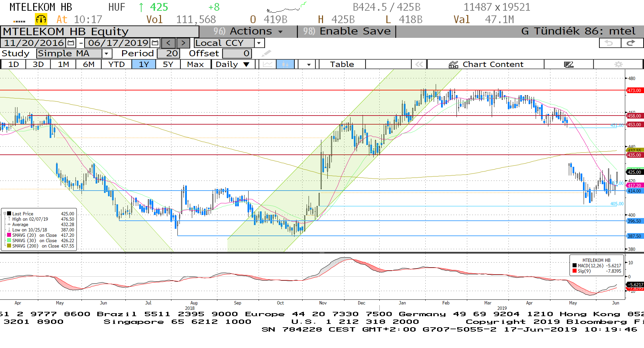Open the Table view button
This screenshot has width=644, height=348.
coord(342,64)
